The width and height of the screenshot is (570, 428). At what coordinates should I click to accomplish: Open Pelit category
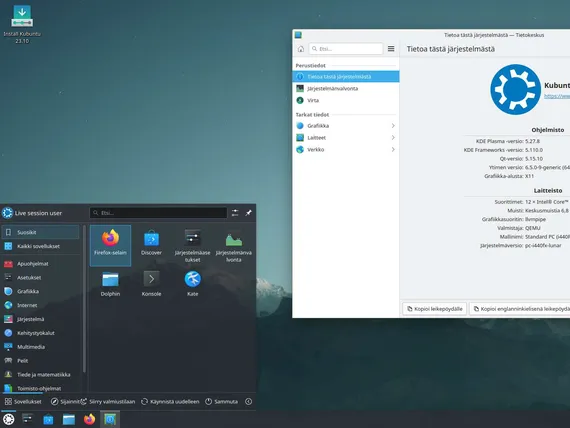tap(40, 360)
